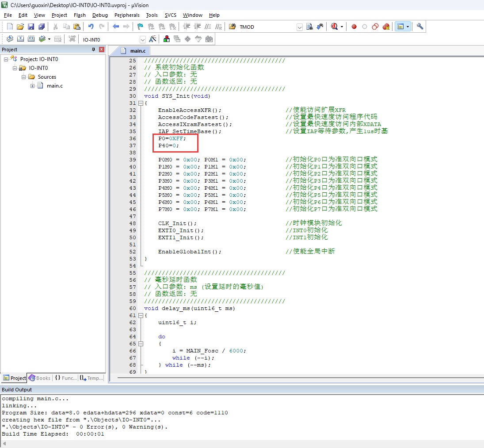Navigate backwards with the blue left arrow
Image resolution: width=484 pixels, height=448 pixels.
click(x=116, y=27)
